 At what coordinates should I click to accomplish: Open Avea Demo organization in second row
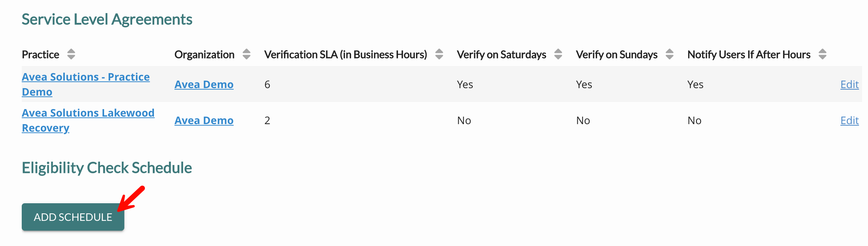[x=204, y=120]
